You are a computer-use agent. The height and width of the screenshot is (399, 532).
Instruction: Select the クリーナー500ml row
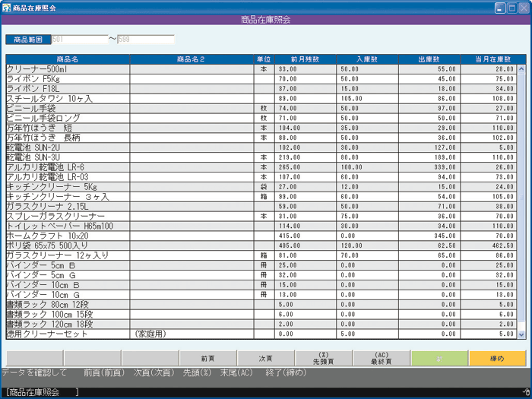coord(68,68)
